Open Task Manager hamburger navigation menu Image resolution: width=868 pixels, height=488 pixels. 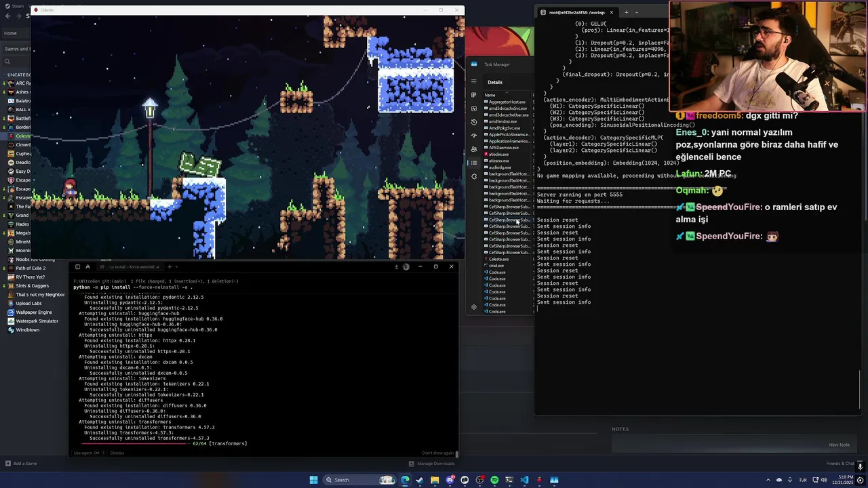[x=474, y=82]
